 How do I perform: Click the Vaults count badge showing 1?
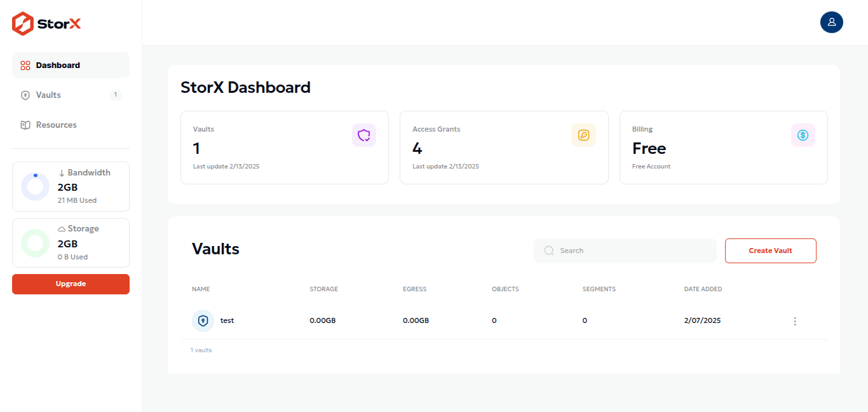coord(115,95)
